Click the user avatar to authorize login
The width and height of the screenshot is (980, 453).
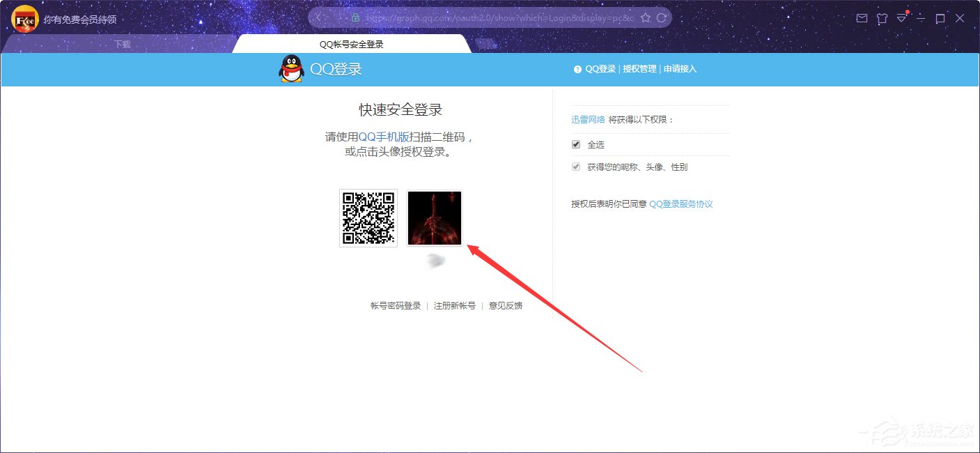tap(434, 218)
